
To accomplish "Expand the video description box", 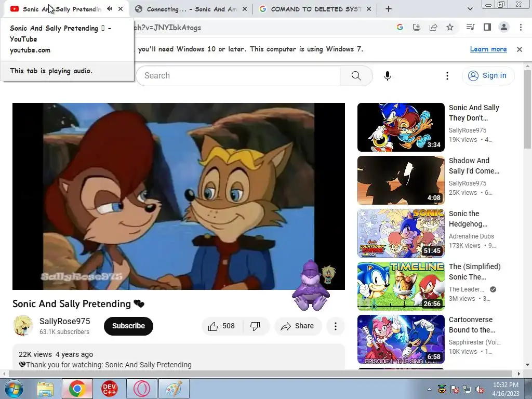I will click(x=179, y=358).
